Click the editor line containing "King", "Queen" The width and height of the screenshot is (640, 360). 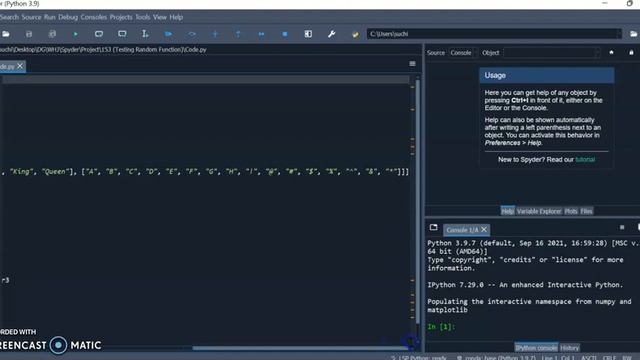[x=204, y=172]
